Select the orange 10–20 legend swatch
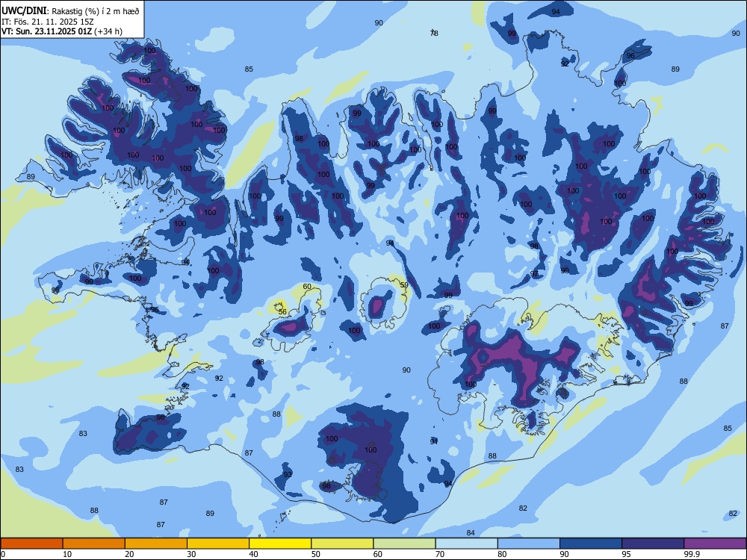747x560 pixels. [94, 544]
